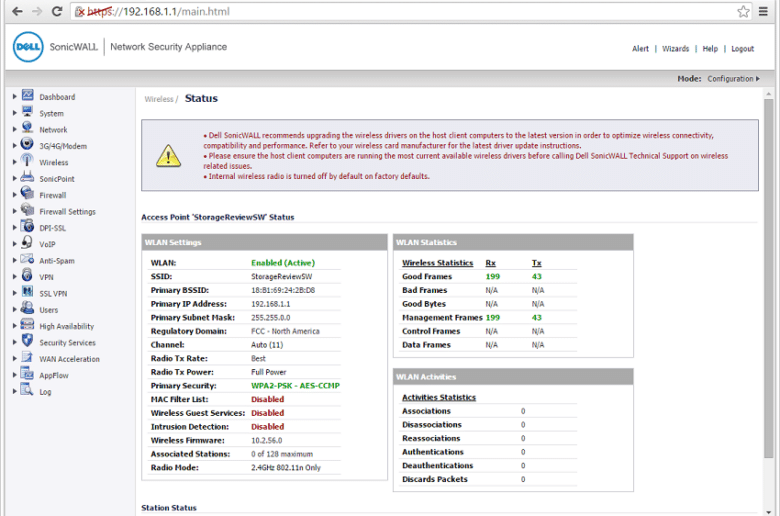The height and width of the screenshot is (516, 780).
Task: Click the High Availability icon
Action: (x=27, y=325)
